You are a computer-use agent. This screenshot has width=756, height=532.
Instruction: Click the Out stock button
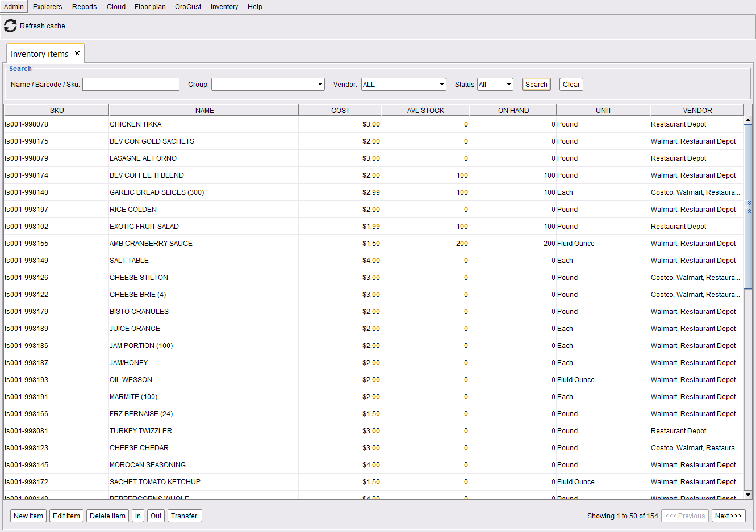(156, 516)
